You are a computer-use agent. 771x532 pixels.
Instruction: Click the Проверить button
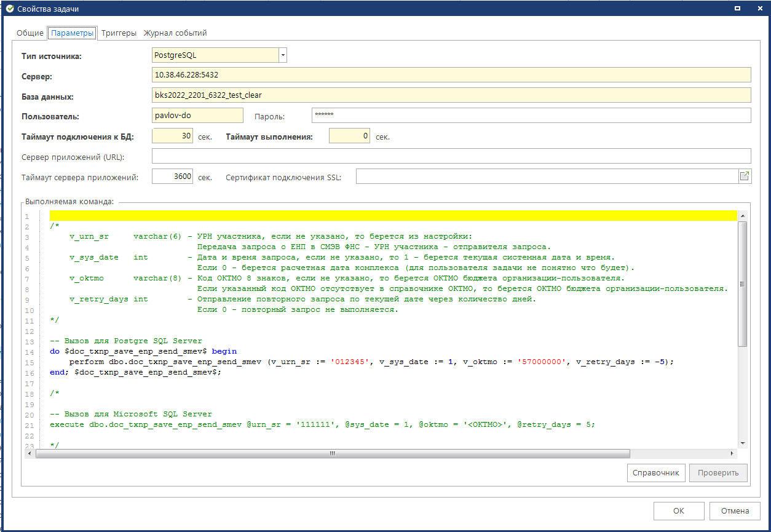click(718, 473)
